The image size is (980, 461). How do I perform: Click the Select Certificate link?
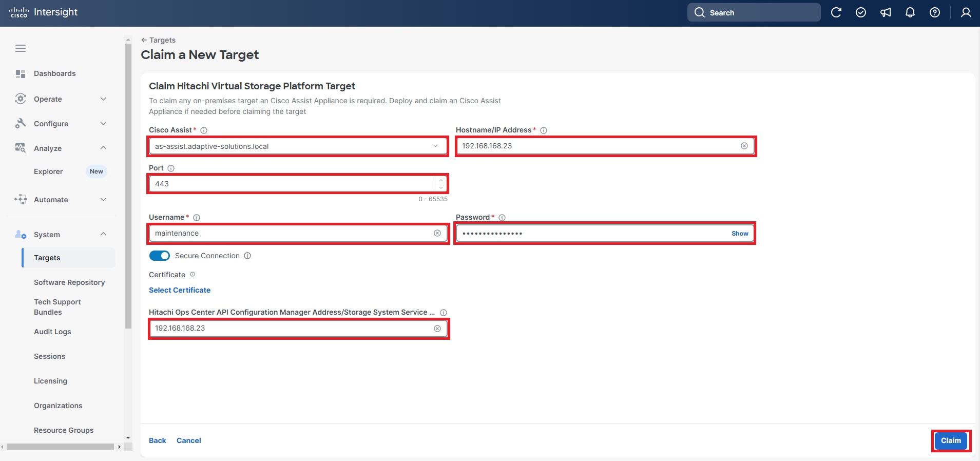click(180, 290)
